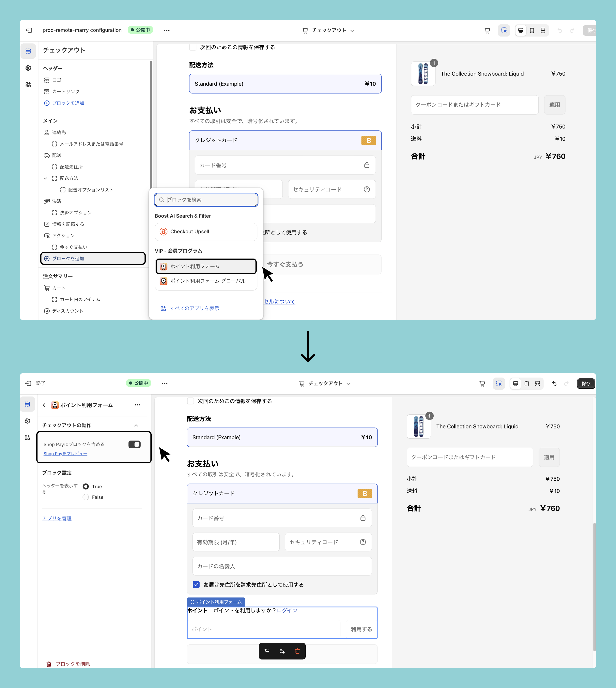Click the red trash icon in block toolbar

coord(297,651)
